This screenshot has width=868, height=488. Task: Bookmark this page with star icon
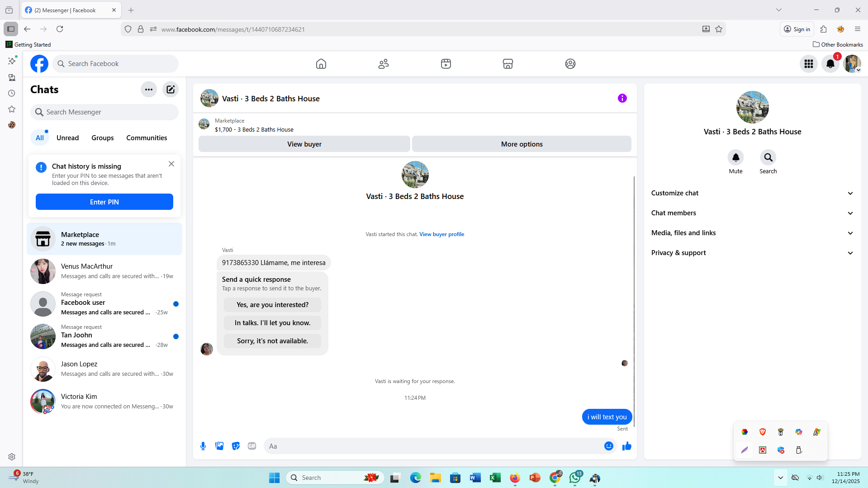tap(719, 29)
